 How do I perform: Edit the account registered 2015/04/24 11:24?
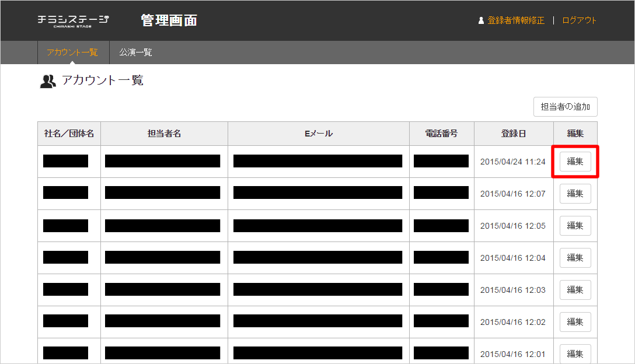pyautogui.click(x=575, y=162)
